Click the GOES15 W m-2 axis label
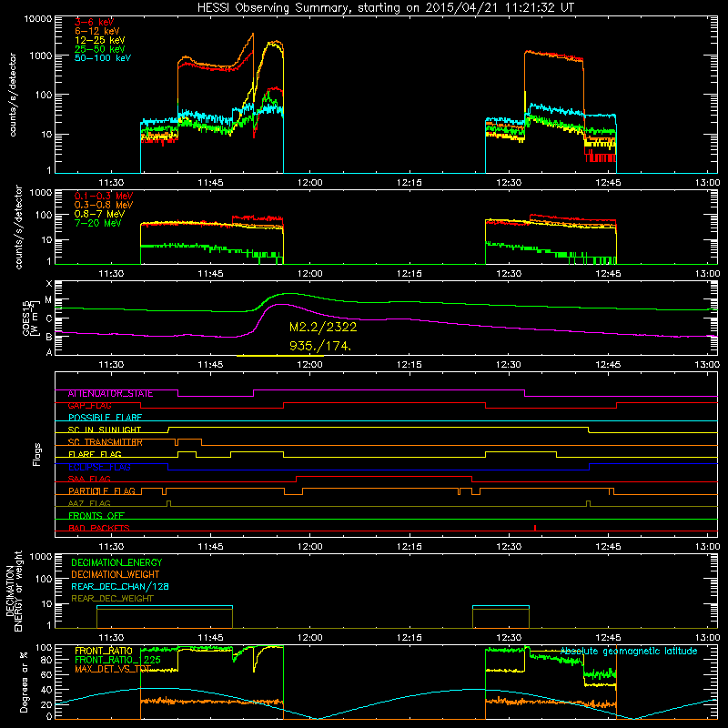 pos(30,318)
